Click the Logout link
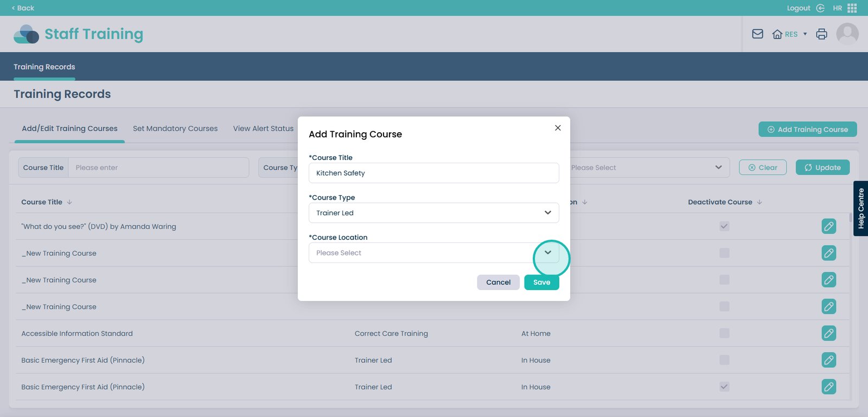Viewport: 868px width, 417px height. pos(799,8)
